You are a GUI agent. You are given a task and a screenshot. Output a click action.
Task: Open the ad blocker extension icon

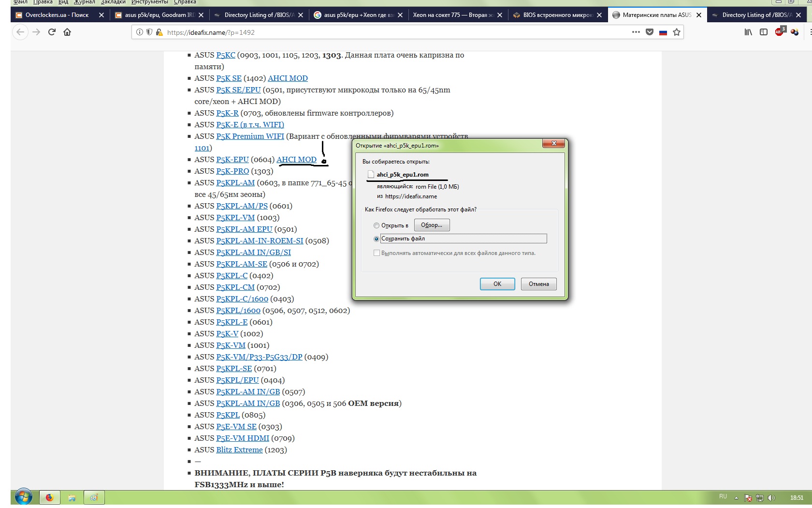tap(780, 32)
